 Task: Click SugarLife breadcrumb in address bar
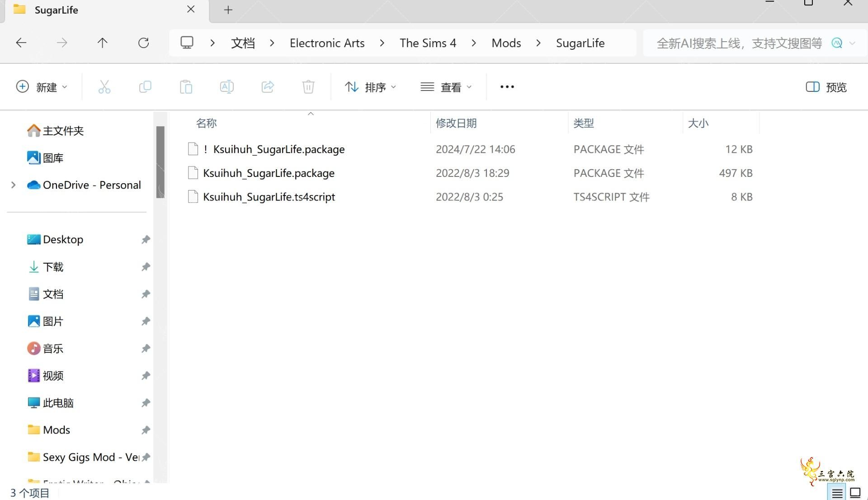tap(580, 43)
